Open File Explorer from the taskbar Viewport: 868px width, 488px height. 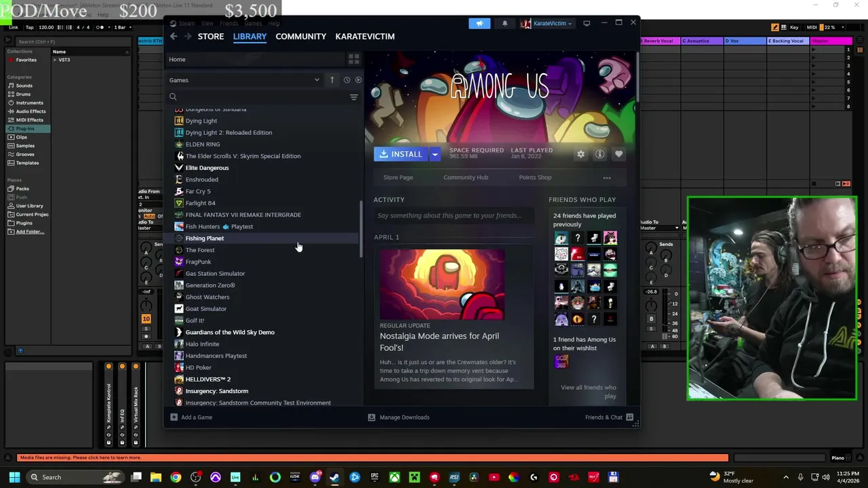(x=156, y=477)
